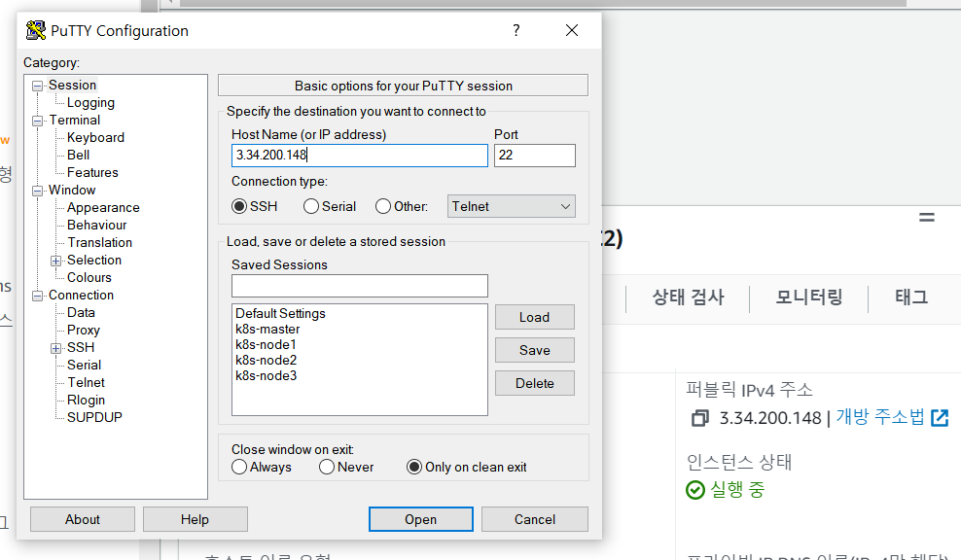Select Telnet category in tree
The width and height of the screenshot is (961, 560).
pyautogui.click(x=86, y=382)
